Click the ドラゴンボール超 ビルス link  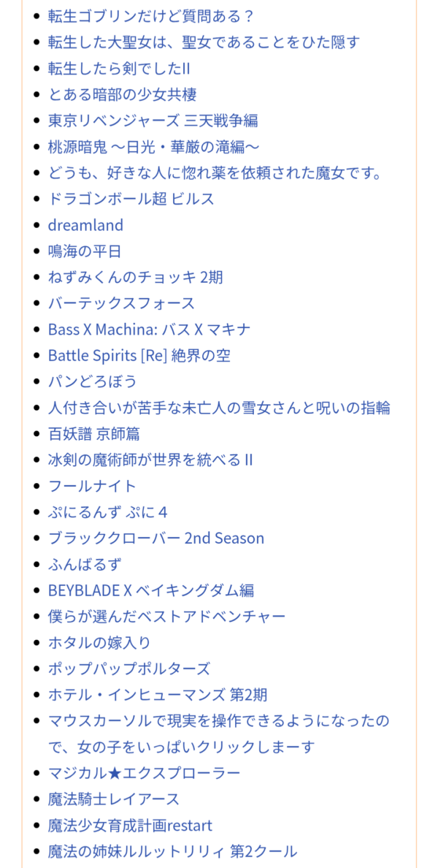coord(131,199)
